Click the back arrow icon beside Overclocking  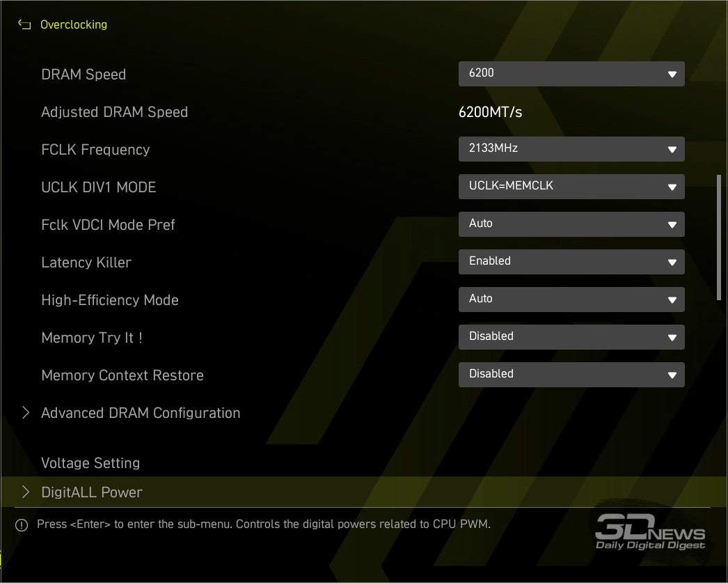24,25
